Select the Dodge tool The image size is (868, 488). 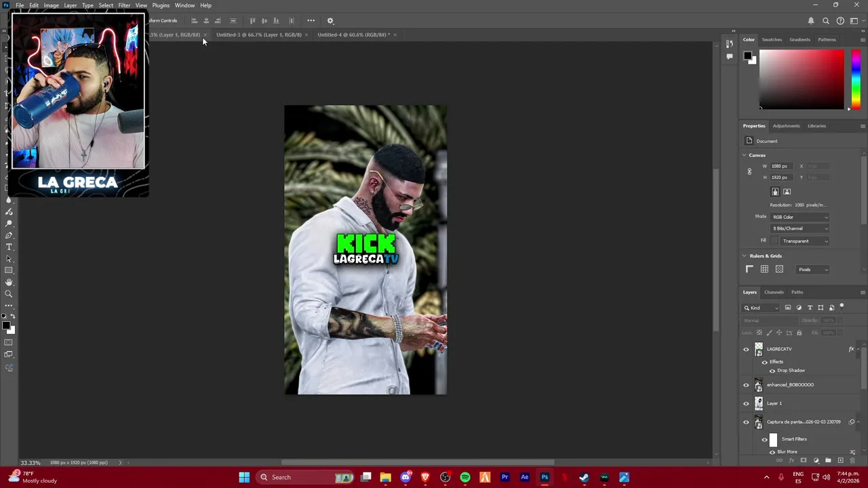coord(9,224)
